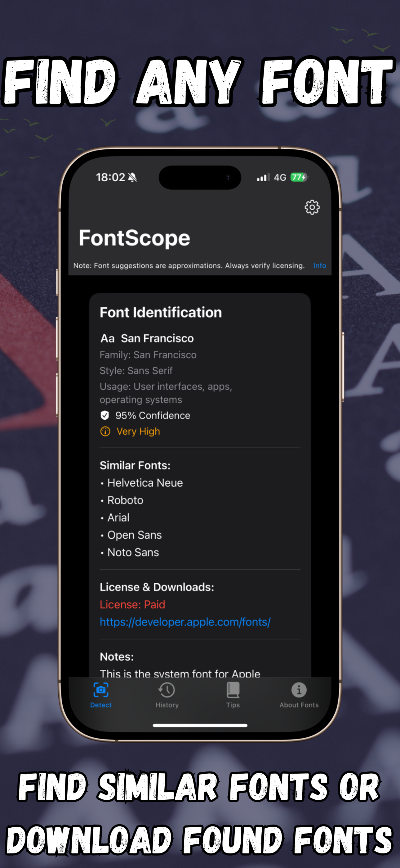Tap the silent mode bell icon
400x868 pixels.
(132, 177)
